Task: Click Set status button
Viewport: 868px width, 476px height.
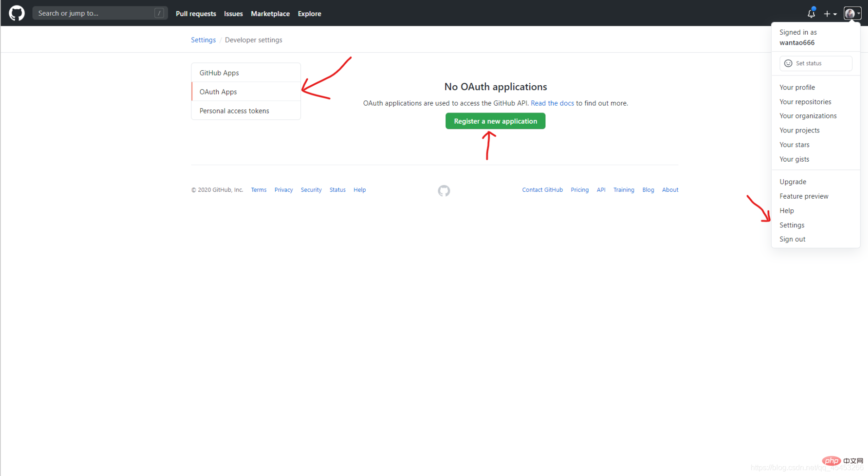Action: tap(816, 63)
